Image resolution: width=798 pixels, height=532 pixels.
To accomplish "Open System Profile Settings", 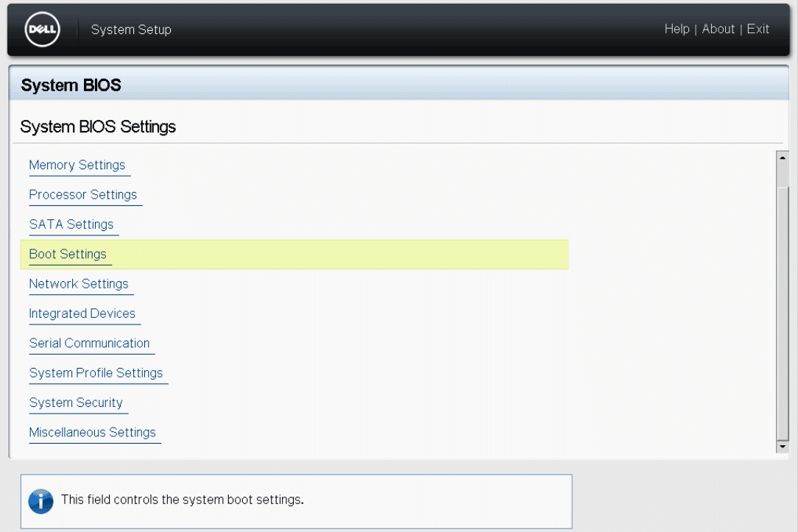I will coord(96,373).
